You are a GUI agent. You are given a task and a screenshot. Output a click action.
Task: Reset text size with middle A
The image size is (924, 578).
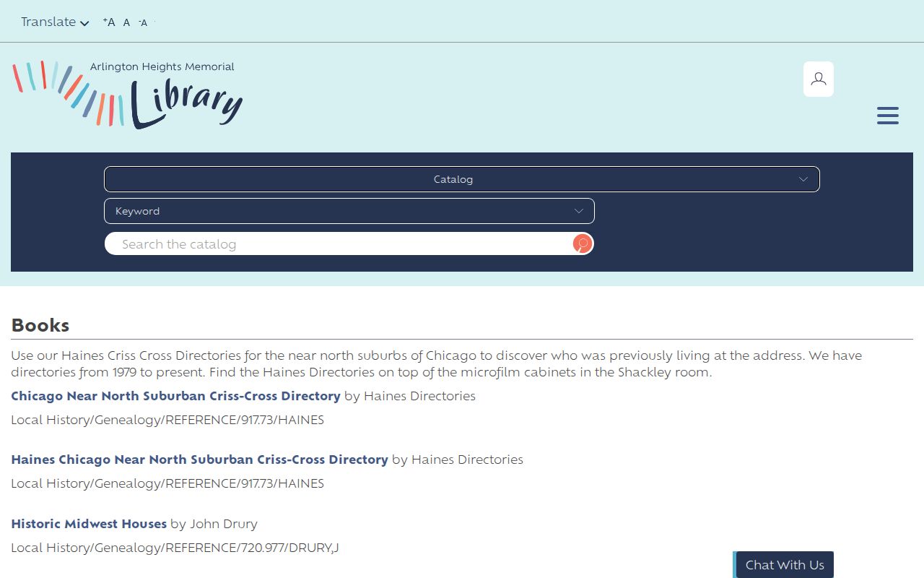[x=126, y=22]
